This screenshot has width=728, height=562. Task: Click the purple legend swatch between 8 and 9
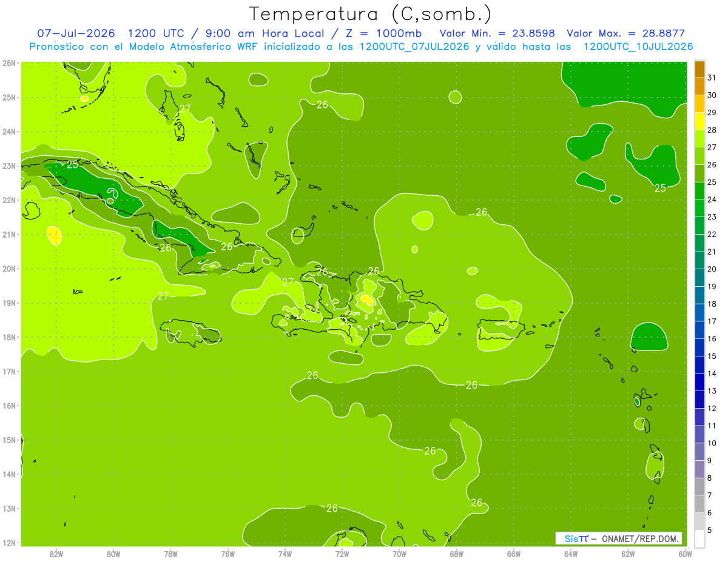click(699, 469)
